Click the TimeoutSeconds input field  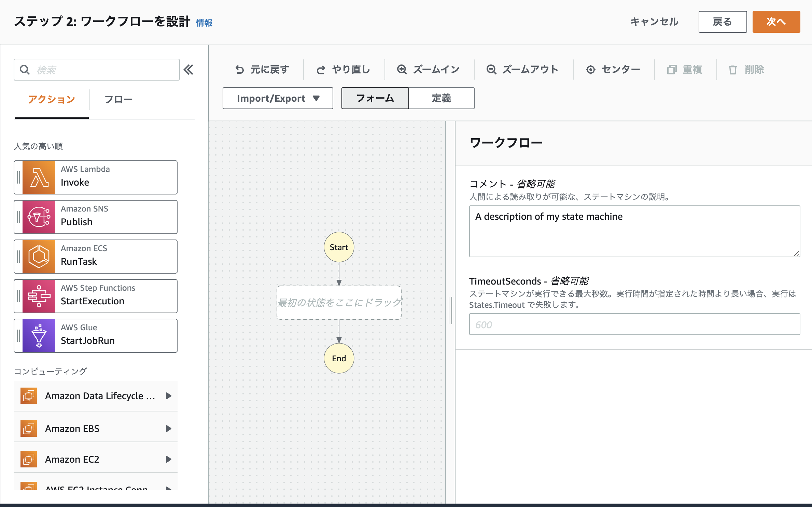coord(634,324)
